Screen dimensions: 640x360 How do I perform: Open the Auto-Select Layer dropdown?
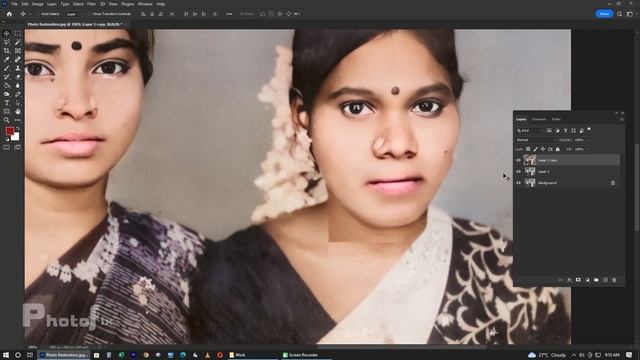coord(73,14)
